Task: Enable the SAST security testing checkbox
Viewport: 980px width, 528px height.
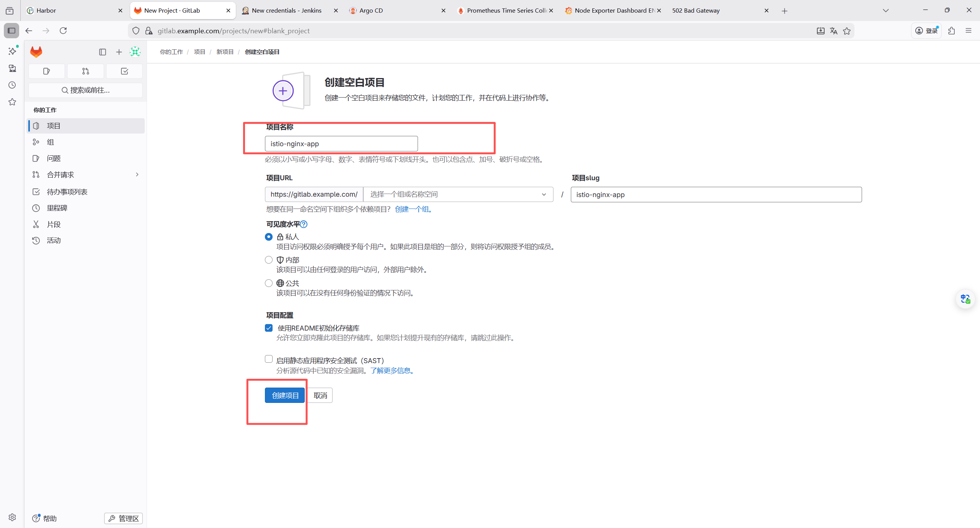Action: (x=269, y=359)
